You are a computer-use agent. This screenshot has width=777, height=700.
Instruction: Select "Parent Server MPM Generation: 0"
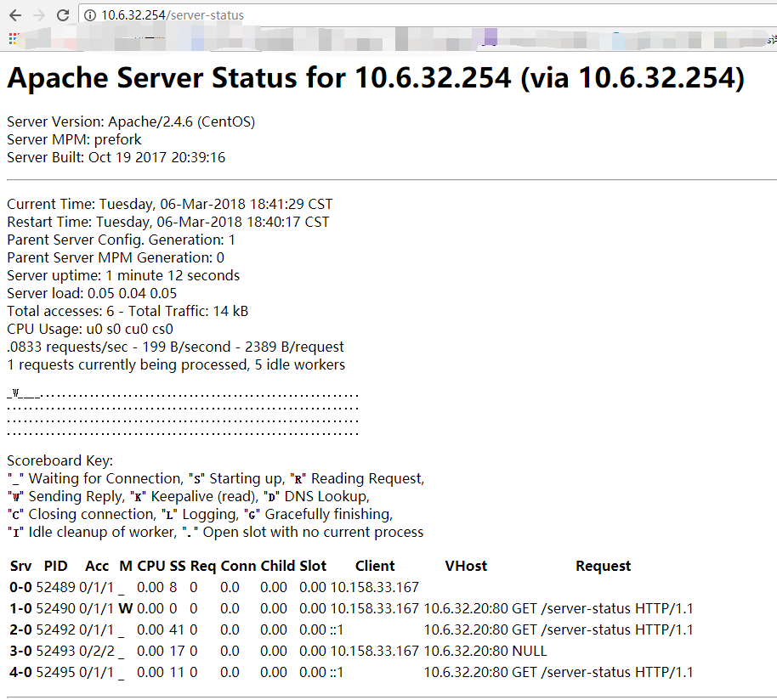point(116,257)
